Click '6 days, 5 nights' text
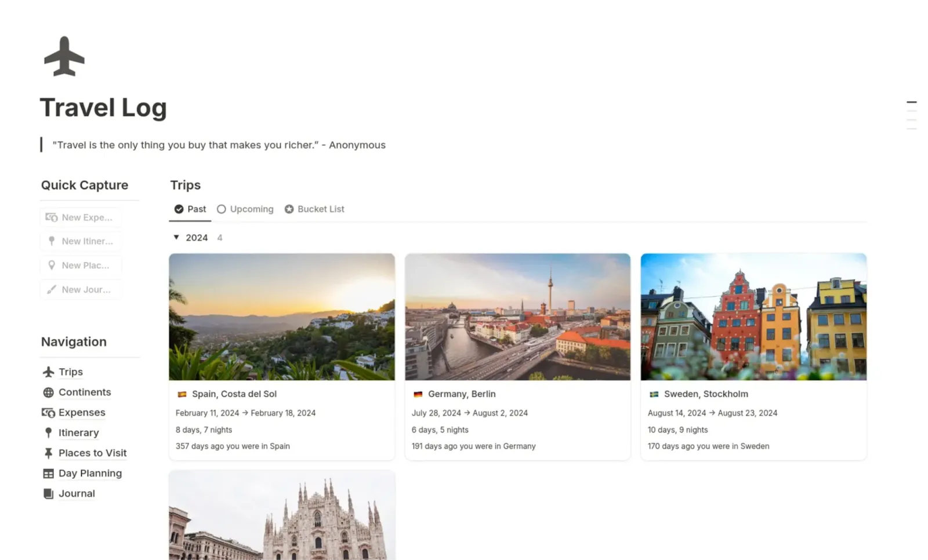 click(x=440, y=430)
